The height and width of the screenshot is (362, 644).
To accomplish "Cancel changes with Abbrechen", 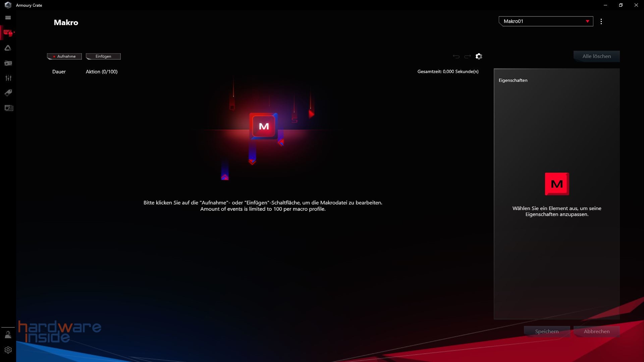I will click(x=596, y=331).
